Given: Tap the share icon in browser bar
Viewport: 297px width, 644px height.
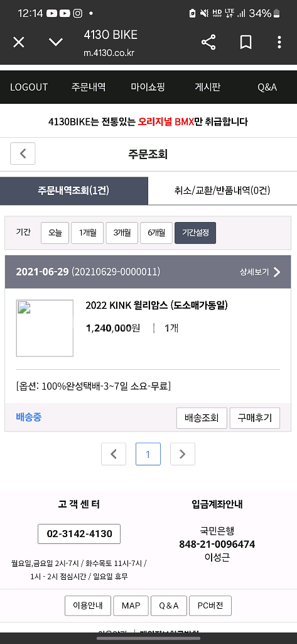Looking at the screenshot, I should 208,42.
